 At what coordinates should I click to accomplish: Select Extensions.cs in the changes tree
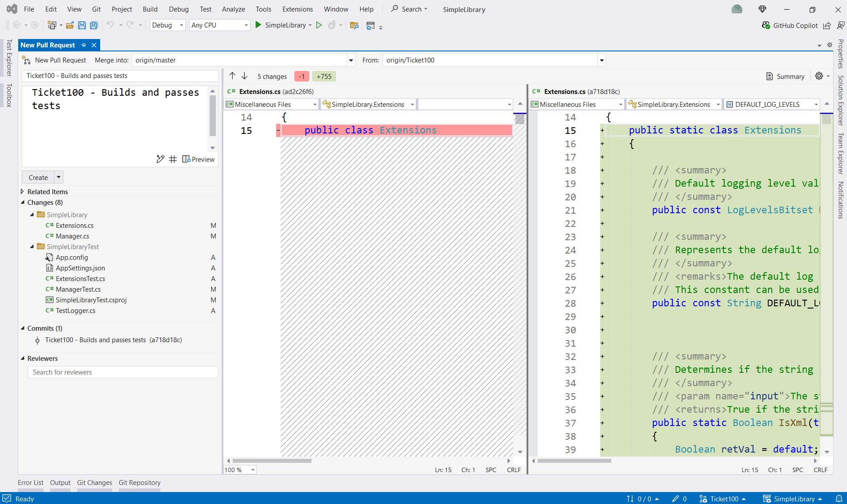tap(74, 225)
